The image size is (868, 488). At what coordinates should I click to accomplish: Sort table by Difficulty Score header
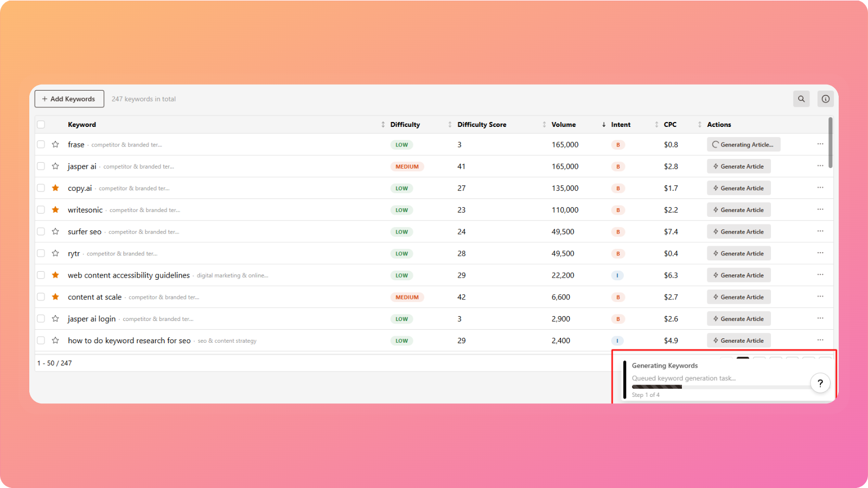[481, 125]
